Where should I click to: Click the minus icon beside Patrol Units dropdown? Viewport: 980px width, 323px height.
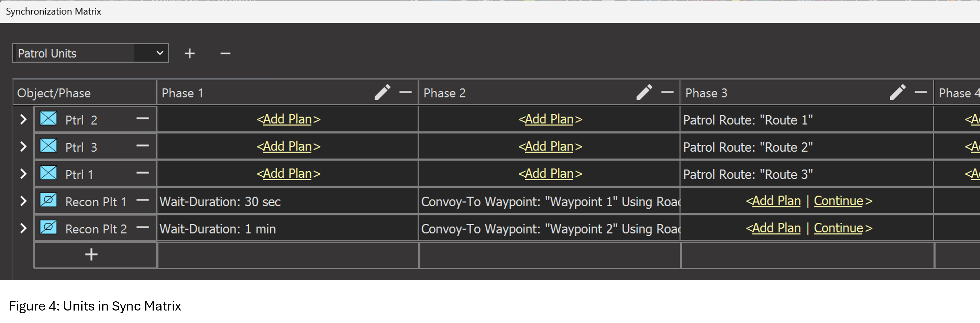coord(225,53)
